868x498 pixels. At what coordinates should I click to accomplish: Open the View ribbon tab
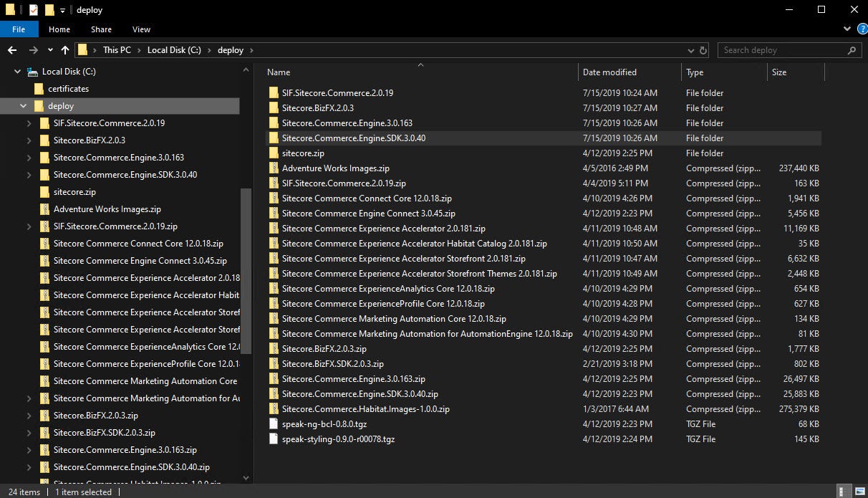(141, 29)
